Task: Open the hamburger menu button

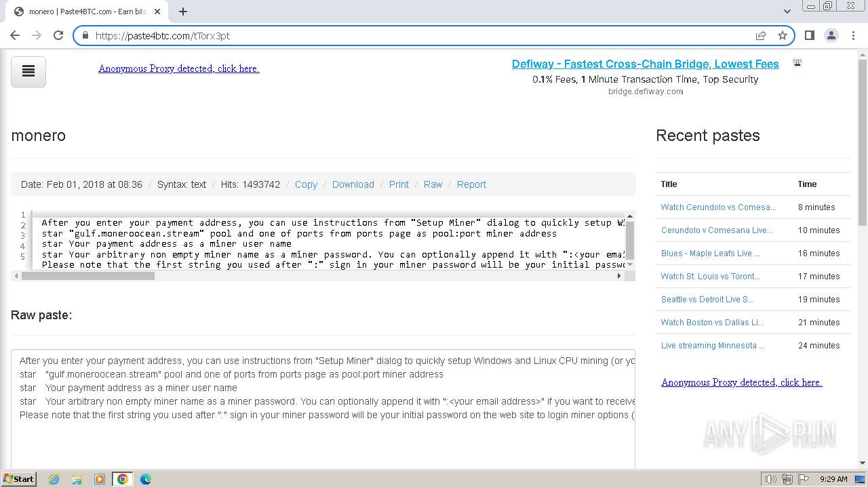Action: tap(28, 71)
